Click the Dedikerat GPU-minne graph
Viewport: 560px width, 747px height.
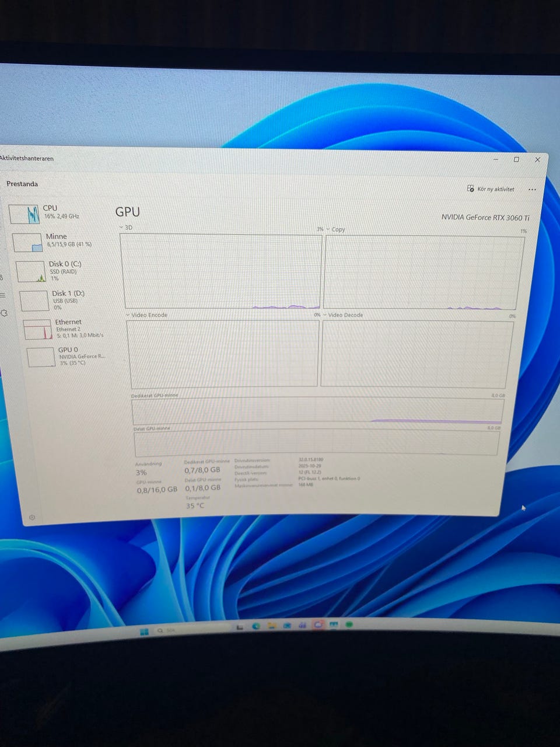(x=317, y=411)
